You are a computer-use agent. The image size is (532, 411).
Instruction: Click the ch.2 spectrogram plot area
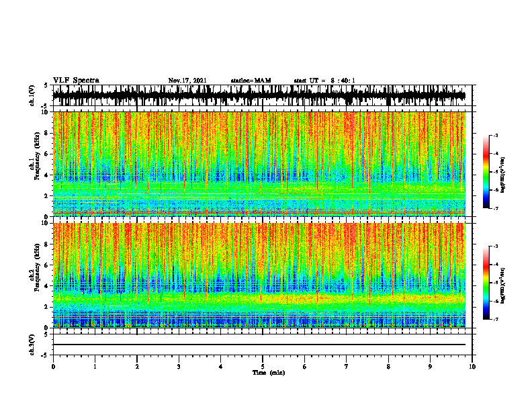coord(259,275)
